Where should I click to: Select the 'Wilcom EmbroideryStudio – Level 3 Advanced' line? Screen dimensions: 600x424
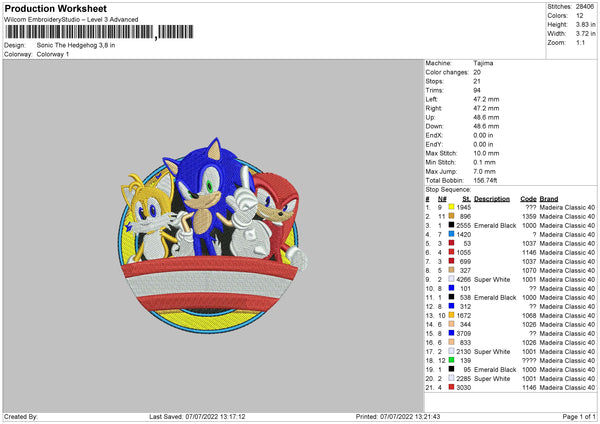click(71, 20)
